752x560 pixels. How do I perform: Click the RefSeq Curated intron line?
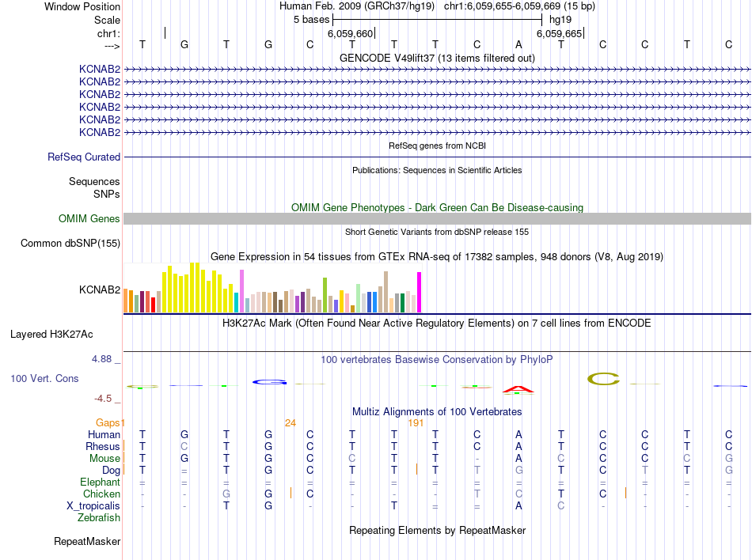[x=437, y=157]
